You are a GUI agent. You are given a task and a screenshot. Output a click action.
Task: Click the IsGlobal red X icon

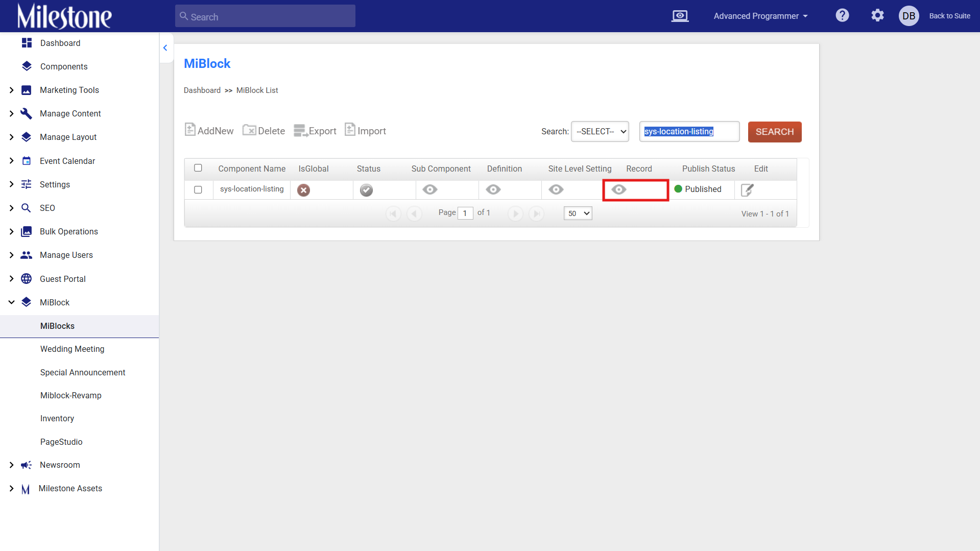tap(303, 190)
